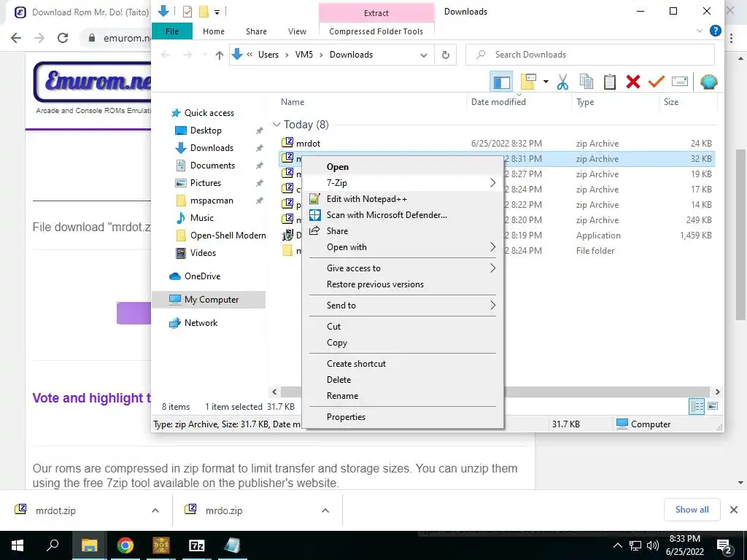
Task: Click New Folder icon in title bar
Action: click(x=204, y=12)
